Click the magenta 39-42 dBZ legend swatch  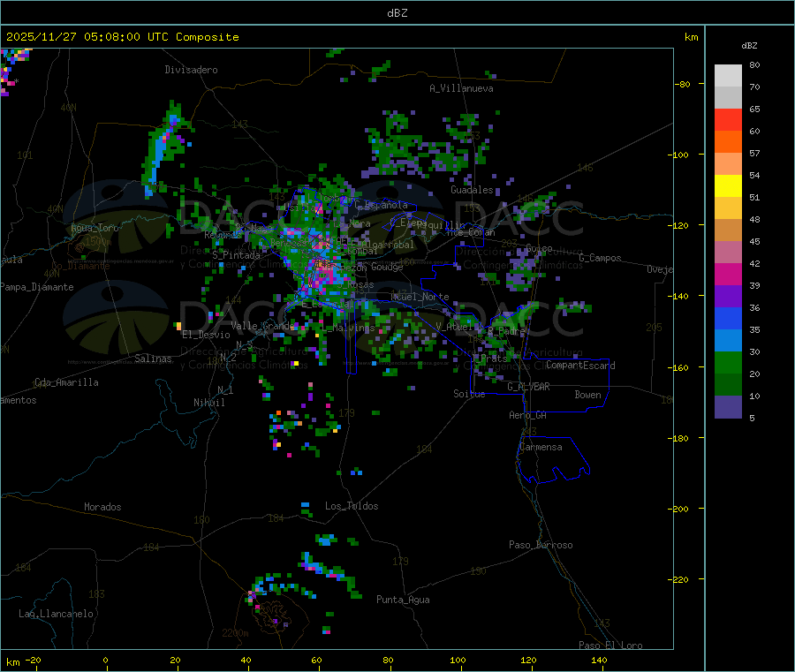(728, 274)
